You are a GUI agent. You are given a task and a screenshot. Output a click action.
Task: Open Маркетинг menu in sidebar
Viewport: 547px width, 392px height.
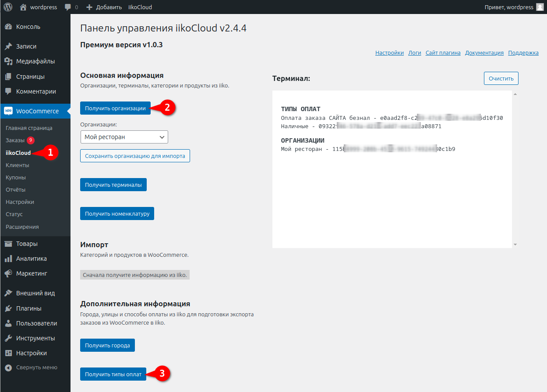point(32,273)
